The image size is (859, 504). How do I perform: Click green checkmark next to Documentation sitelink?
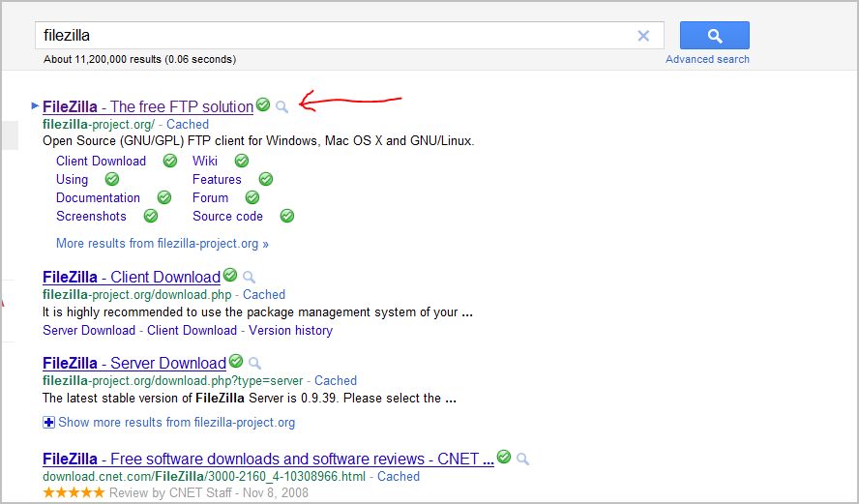(x=164, y=197)
